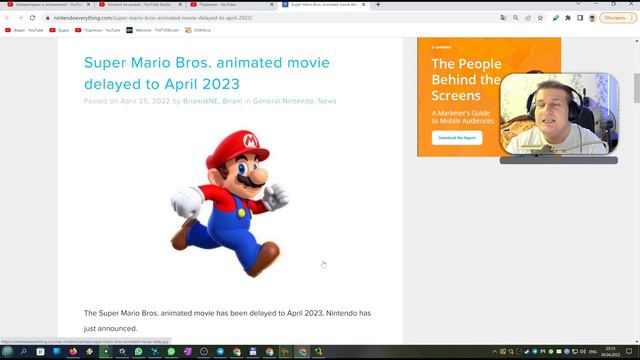Click the browser forward arrow

click(20, 18)
